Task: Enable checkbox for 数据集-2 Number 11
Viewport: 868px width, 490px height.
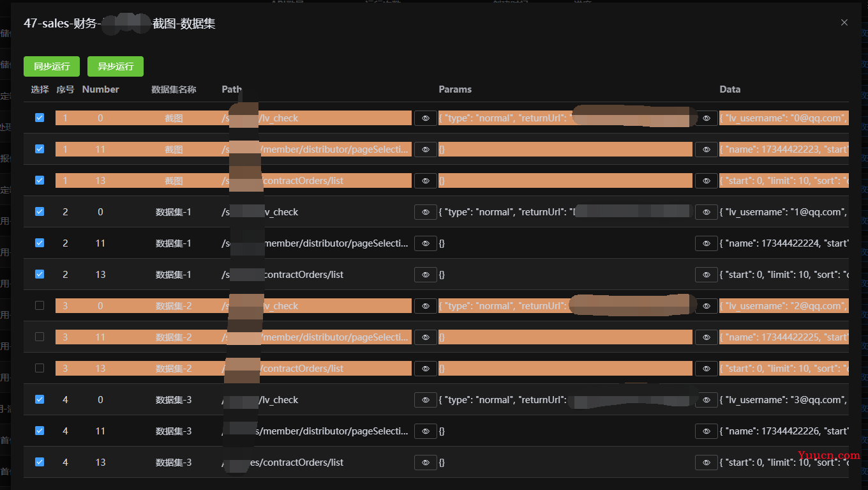Action: point(40,337)
